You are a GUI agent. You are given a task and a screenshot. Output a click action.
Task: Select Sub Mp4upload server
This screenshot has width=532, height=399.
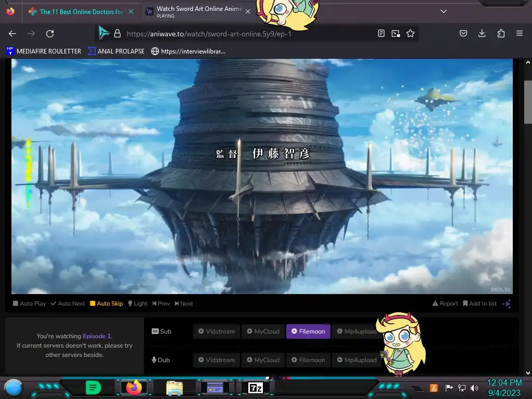[x=356, y=331]
